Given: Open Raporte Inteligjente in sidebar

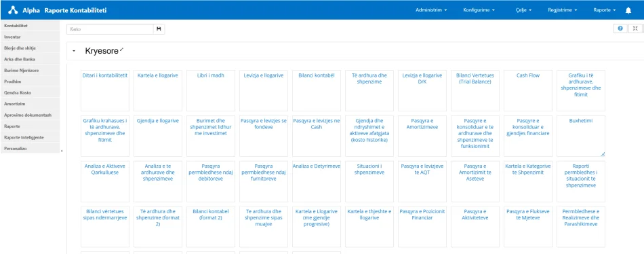Looking at the screenshot, I should 30,137.
